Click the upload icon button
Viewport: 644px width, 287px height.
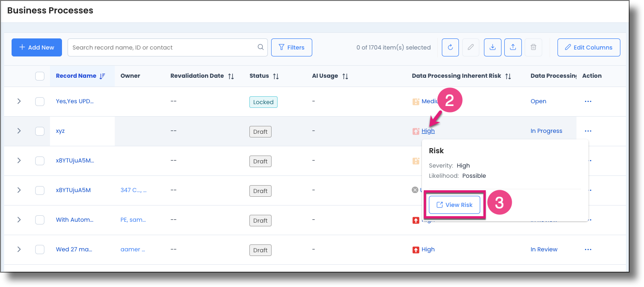[x=513, y=47]
